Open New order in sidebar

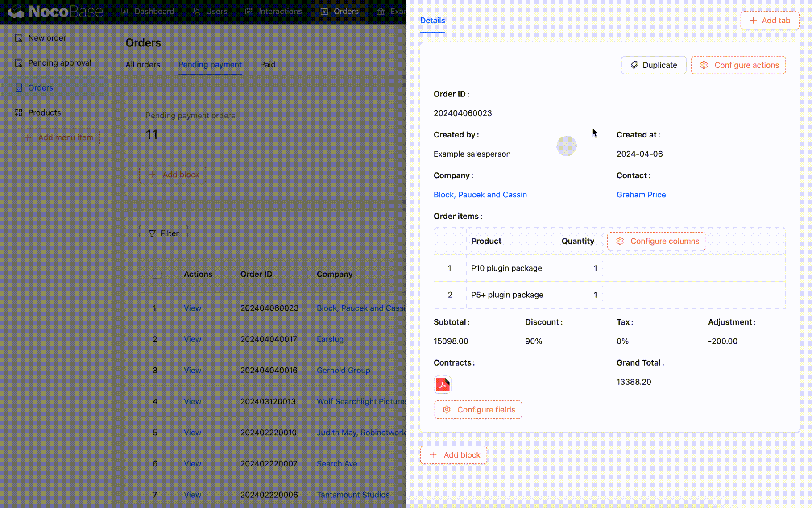point(55,38)
